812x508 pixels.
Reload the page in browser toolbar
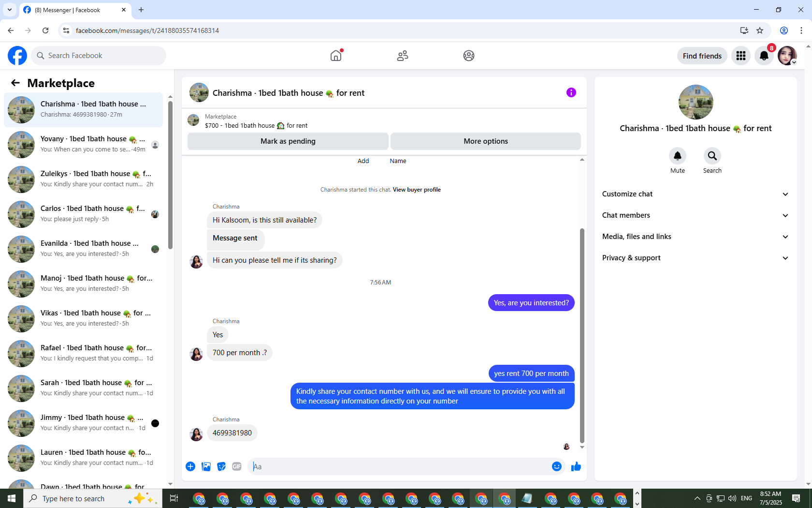(x=45, y=30)
